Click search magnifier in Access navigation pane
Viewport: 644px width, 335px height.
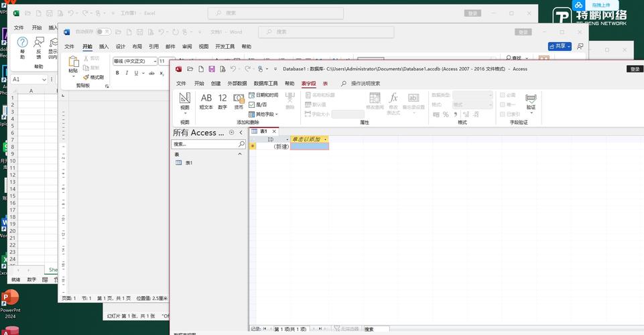(x=241, y=144)
